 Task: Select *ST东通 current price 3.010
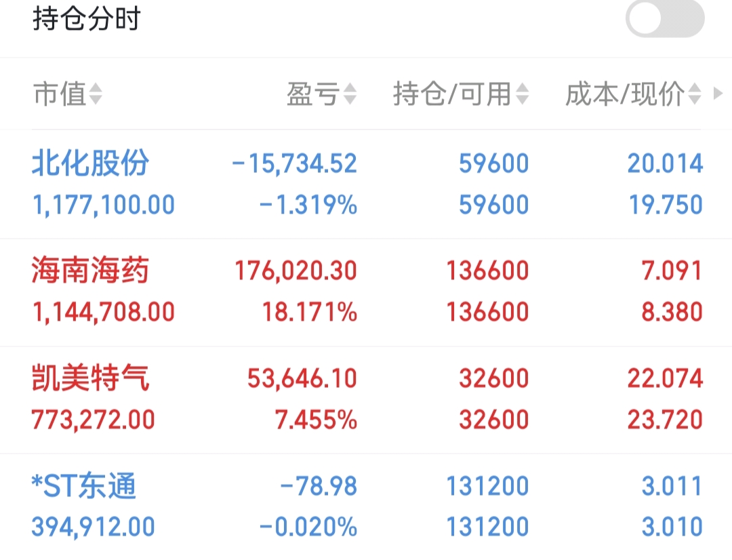(672, 527)
